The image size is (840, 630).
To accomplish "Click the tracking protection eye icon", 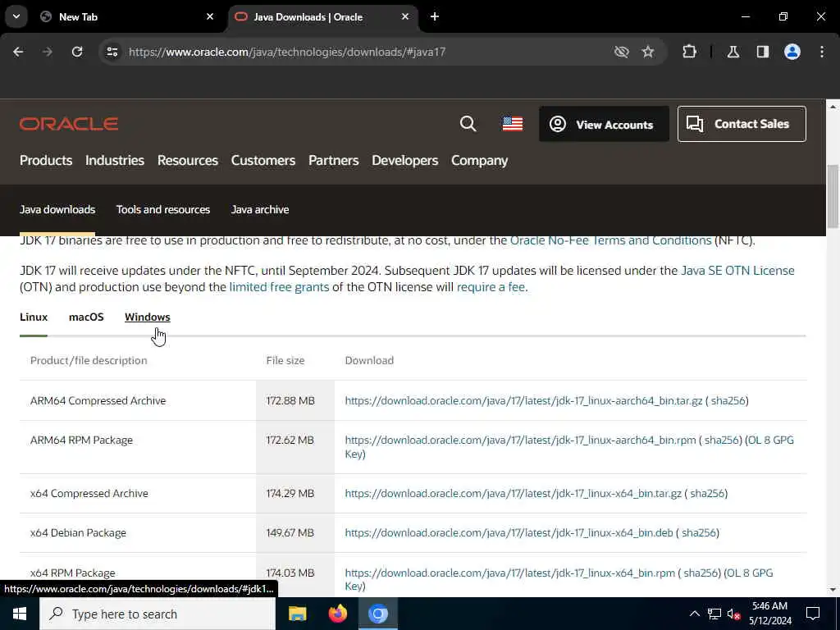I will tap(622, 52).
